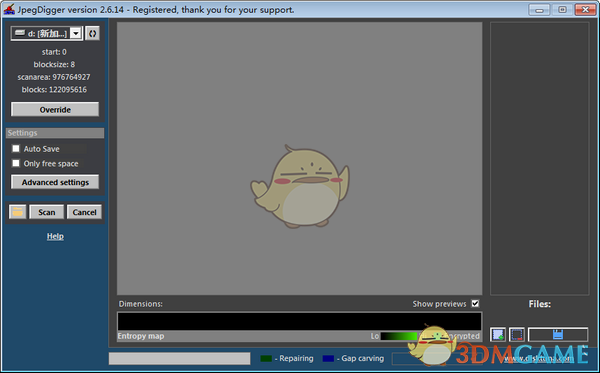
Task: Open the Help link
Action: click(x=55, y=236)
